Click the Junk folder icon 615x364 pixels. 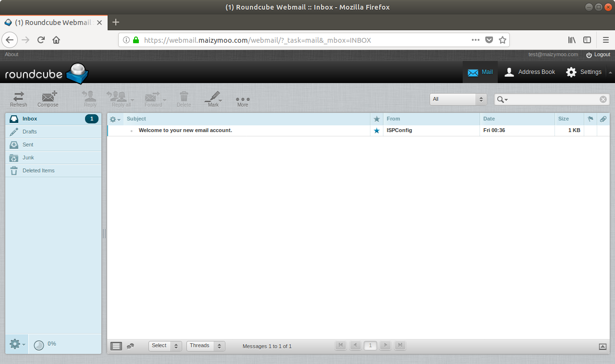point(13,158)
